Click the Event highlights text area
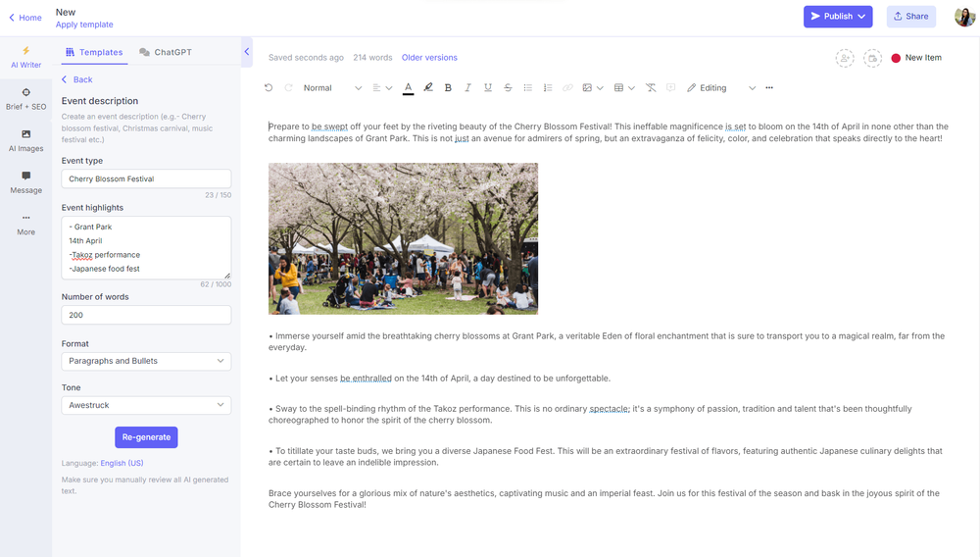This screenshot has height=557, width=980. (146, 247)
